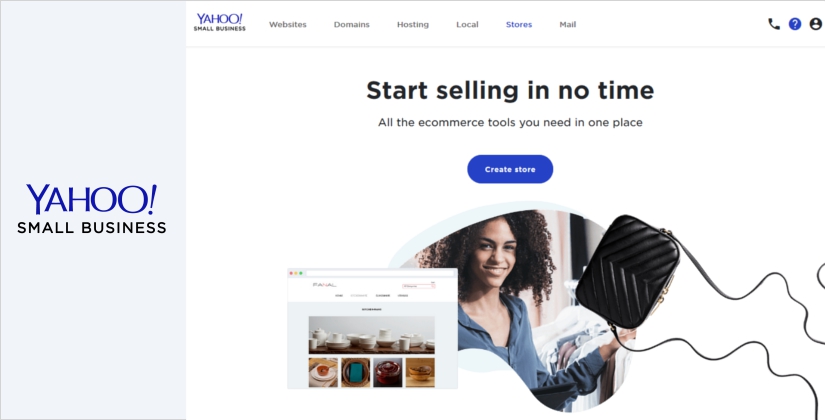
Task: Select the Stores tab in navigation
Action: coord(519,24)
